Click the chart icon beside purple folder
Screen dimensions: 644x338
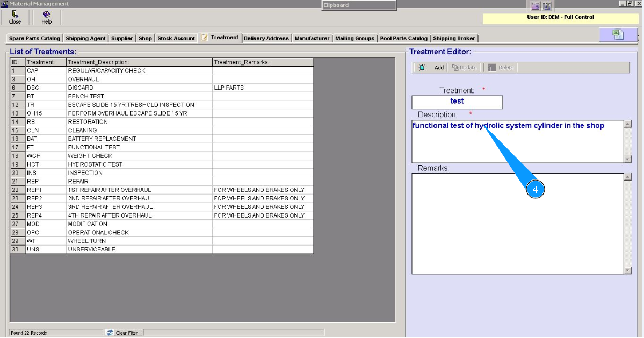(x=547, y=6)
